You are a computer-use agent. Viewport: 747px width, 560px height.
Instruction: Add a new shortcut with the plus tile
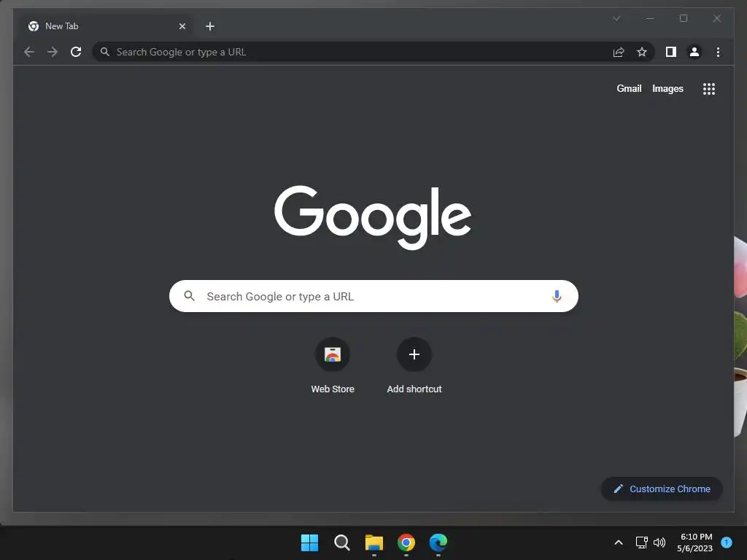[x=414, y=366]
